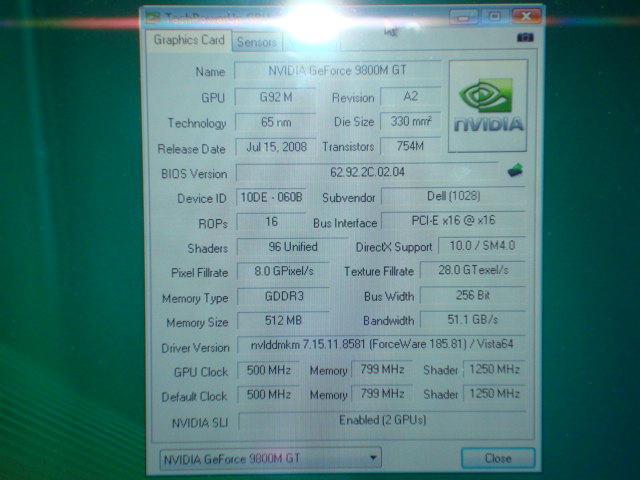
Task: Click the Bus Interface field PCI-E x16 @ x16
Action: (x=453, y=221)
